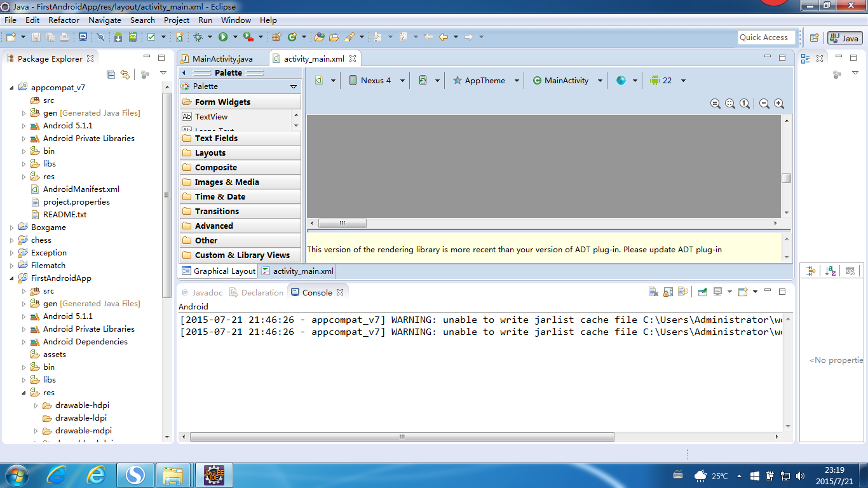Open the Palette dropdown arrow
The width and height of the screenshot is (868, 488).
tap(294, 86)
